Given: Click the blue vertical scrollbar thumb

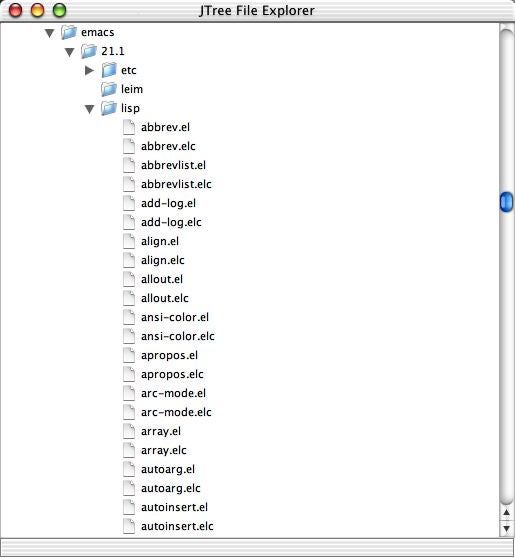Looking at the screenshot, I should coord(506,202).
